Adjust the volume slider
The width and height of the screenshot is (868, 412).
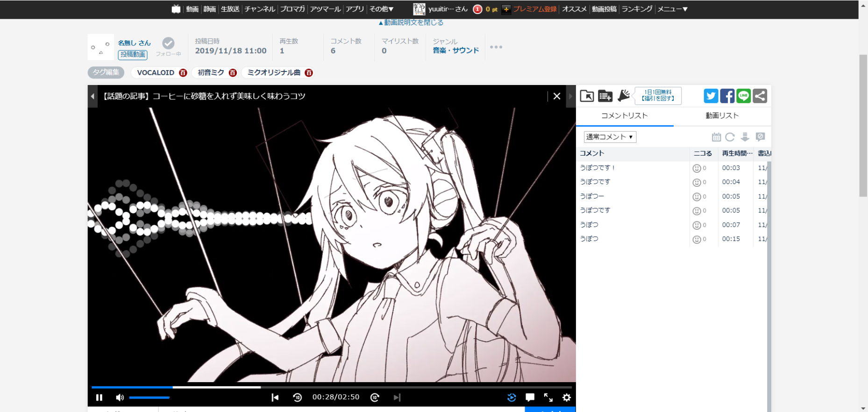[x=149, y=398]
